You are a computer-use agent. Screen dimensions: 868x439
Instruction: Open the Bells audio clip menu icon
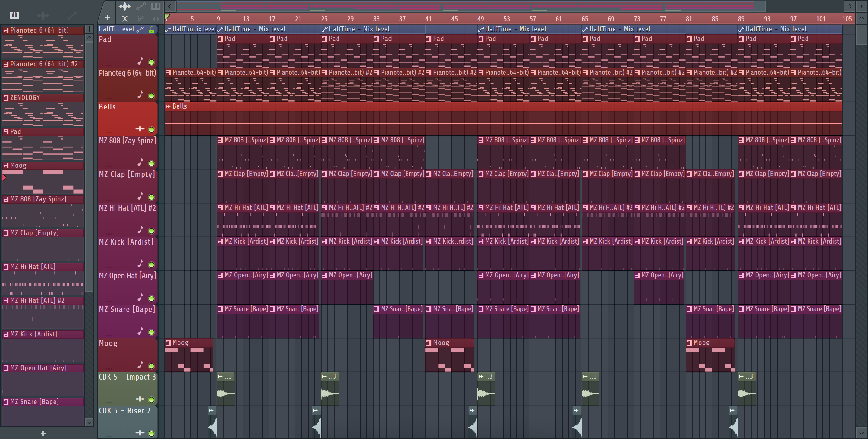pyautogui.click(x=168, y=106)
